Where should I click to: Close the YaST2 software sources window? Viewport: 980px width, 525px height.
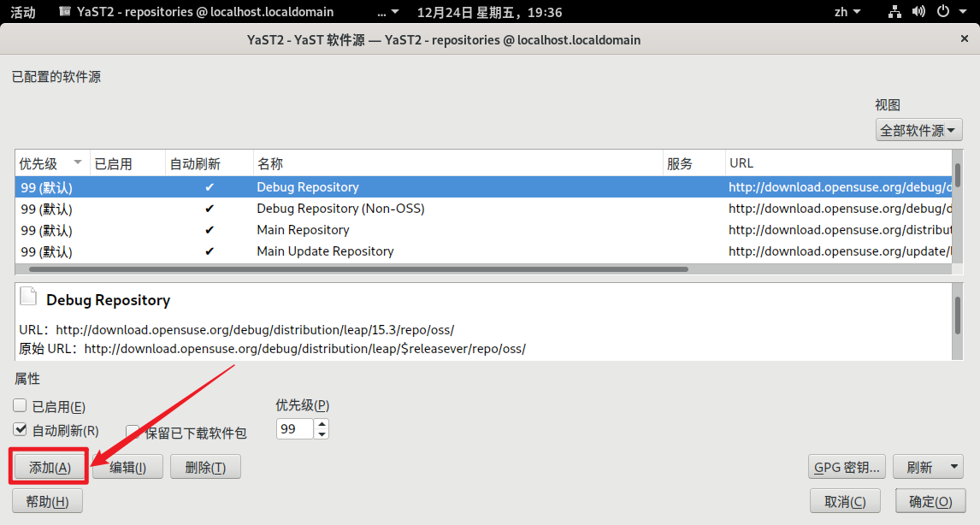click(965, 38)
